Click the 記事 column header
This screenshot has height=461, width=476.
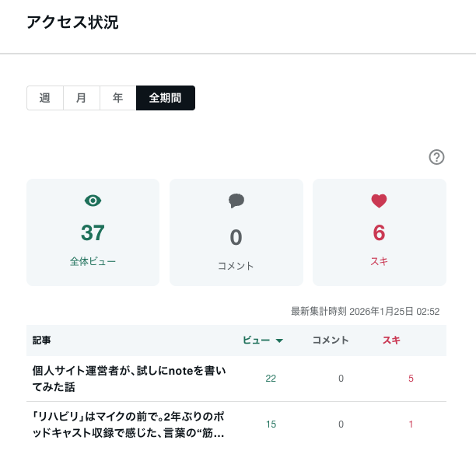pyautogui.click(x=42, y=341)
